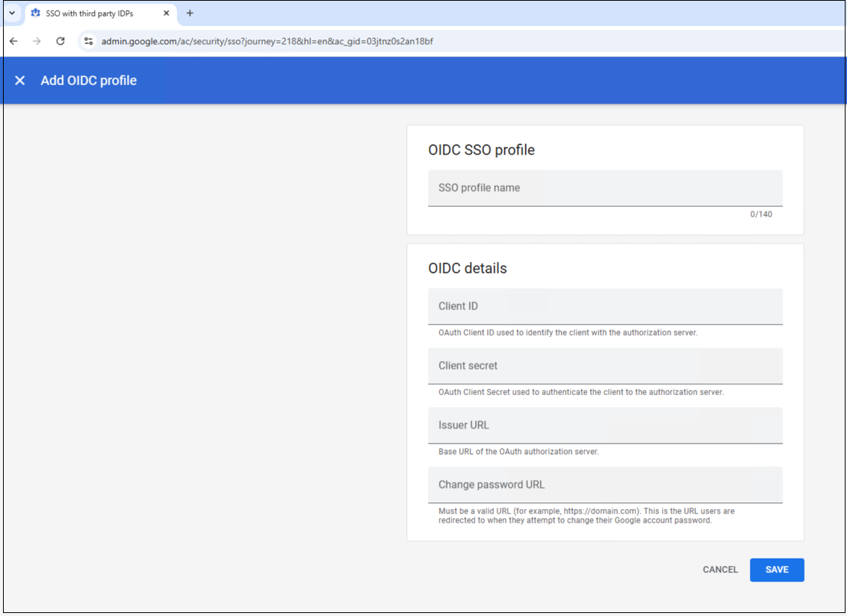Click the Base URL helper text
The image size is (847, 616).
pos(518,451)
